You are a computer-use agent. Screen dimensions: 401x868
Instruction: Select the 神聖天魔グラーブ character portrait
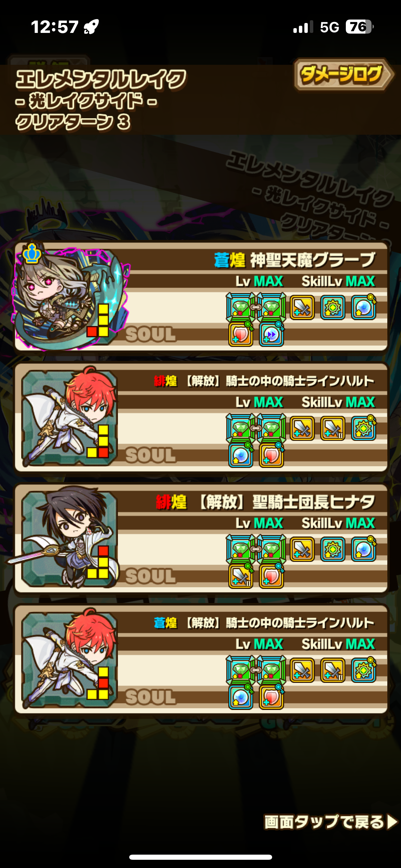click(x=69, y=297)
